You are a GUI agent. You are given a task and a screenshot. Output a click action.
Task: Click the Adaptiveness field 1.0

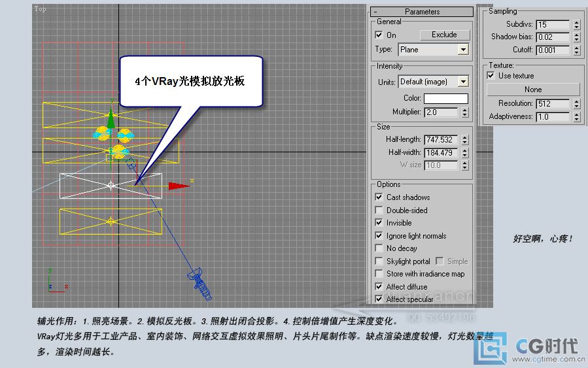click(553, 117)
